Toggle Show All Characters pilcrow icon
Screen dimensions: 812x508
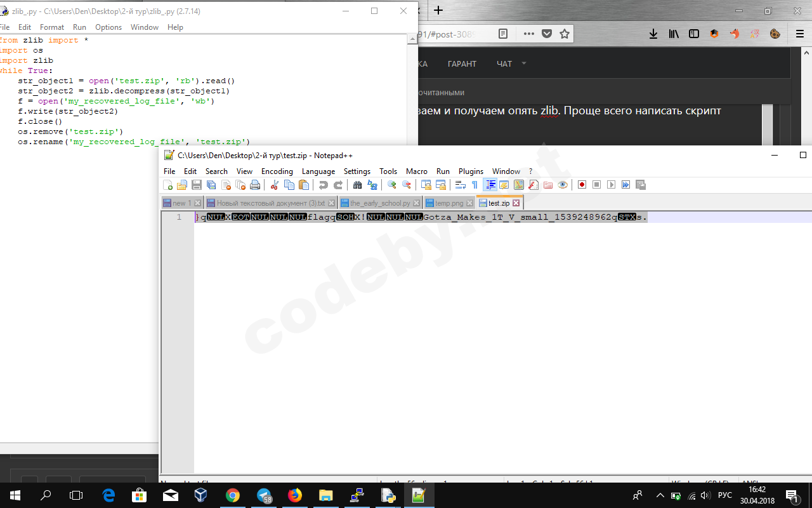point(475,185)
